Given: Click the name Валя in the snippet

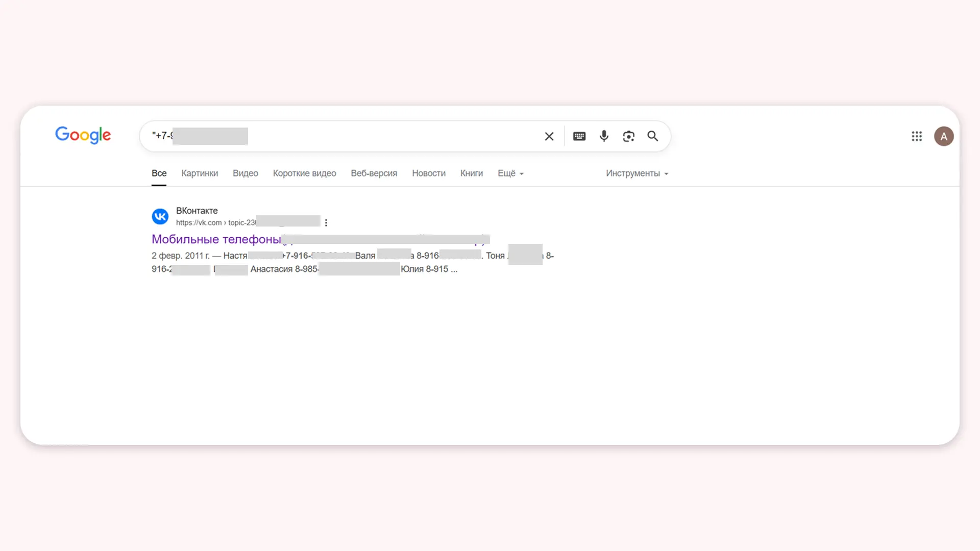Looking at the screenshot, I should tap(365, 256).
